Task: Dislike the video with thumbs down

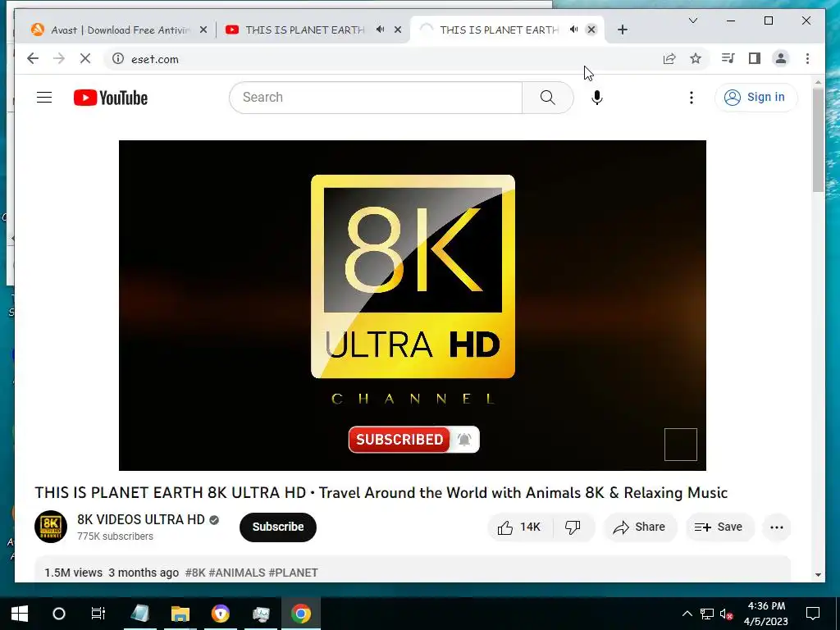Action: [573, 527]
